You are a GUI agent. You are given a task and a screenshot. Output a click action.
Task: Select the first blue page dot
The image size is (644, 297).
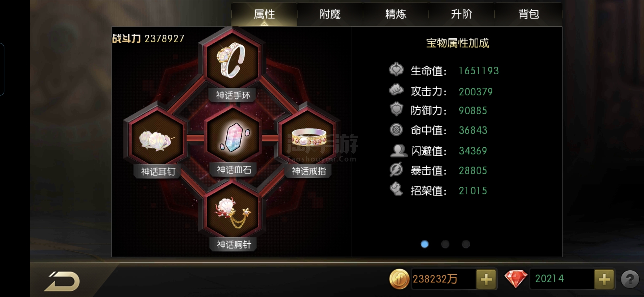coord(425,244)
